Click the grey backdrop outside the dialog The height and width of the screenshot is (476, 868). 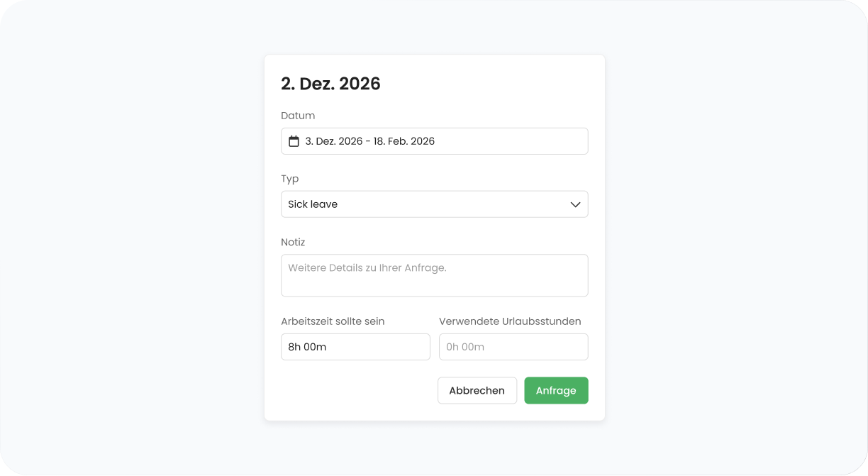click(x=128, y=238)
